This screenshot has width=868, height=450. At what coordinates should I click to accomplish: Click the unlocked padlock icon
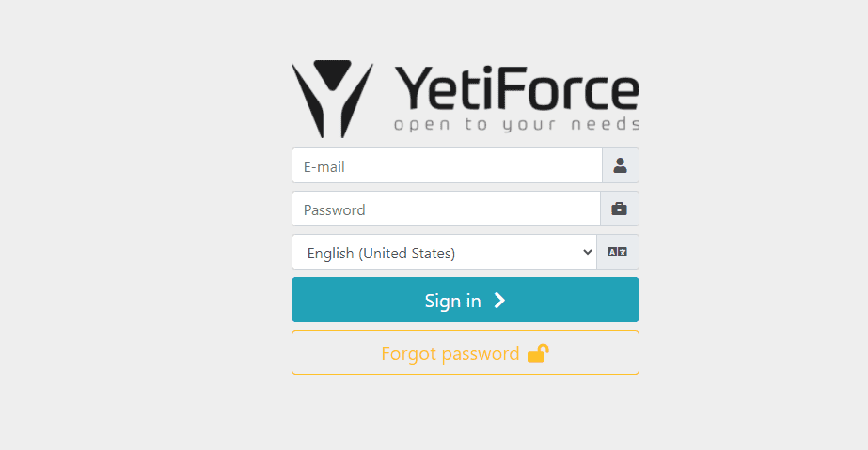point(538,353)
